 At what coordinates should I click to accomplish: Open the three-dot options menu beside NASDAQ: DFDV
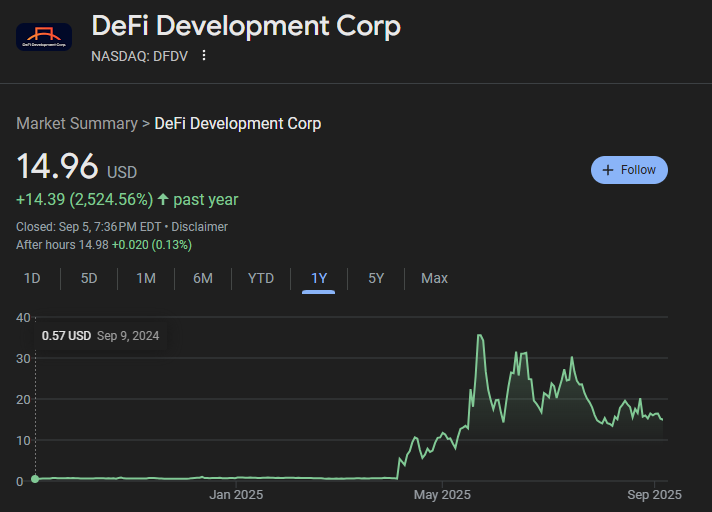204,55
